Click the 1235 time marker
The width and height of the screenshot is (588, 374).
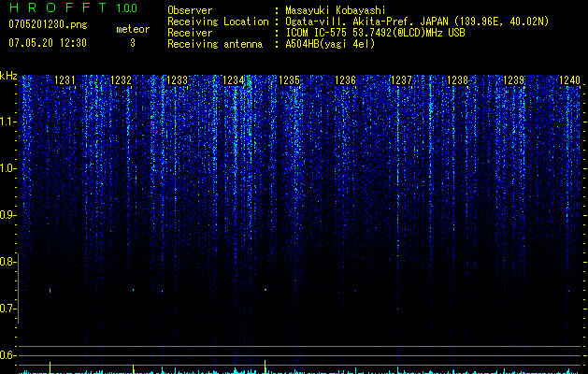289,80
